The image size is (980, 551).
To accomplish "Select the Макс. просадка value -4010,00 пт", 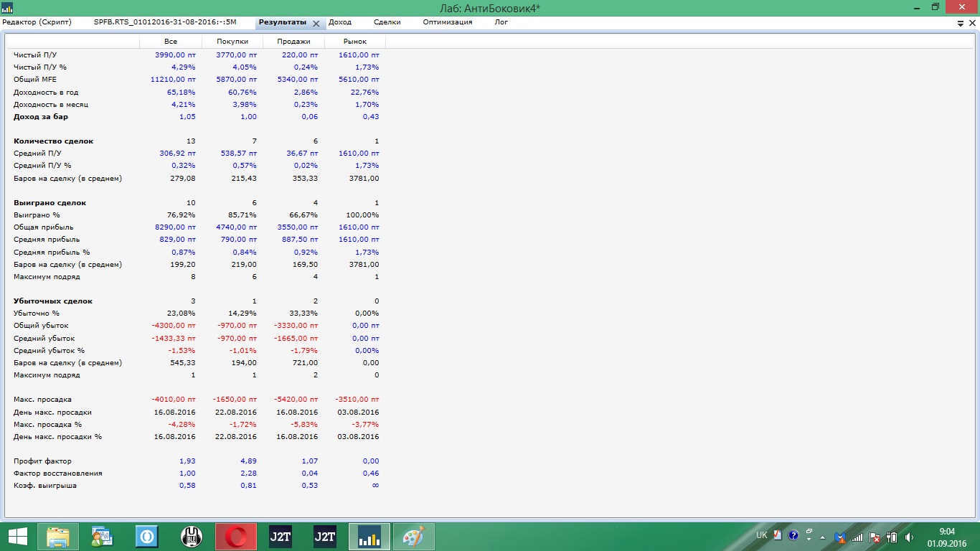I will [174, 400].
